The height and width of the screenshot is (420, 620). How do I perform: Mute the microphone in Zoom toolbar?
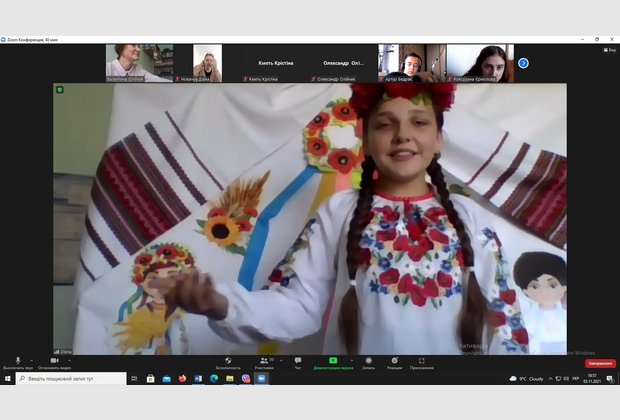(x=17, y=360)
